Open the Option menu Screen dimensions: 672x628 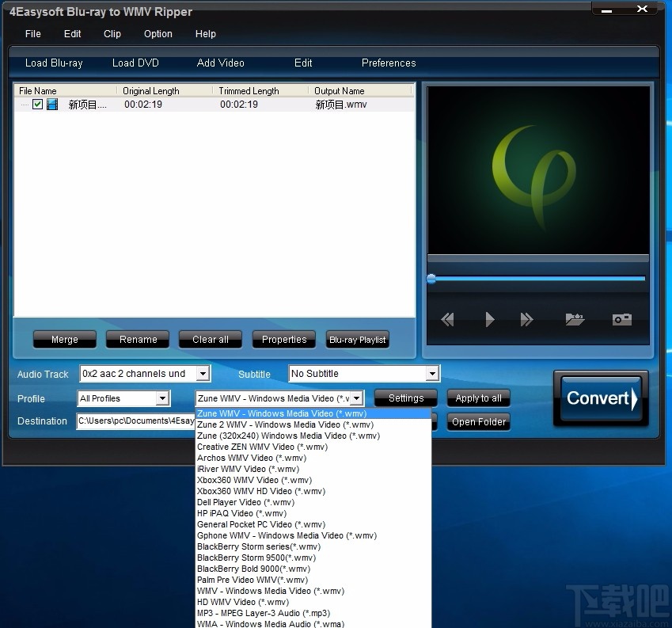[158, 34]
